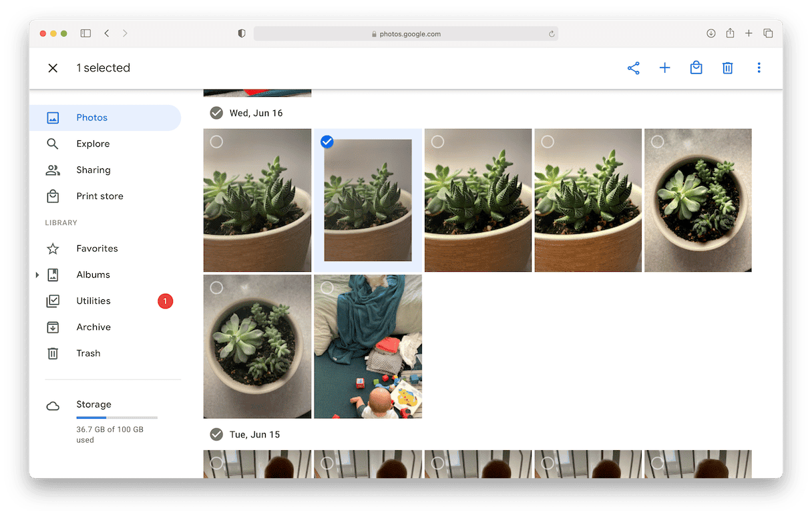Click the Safari downloads icon

click(x=711, y=33)
